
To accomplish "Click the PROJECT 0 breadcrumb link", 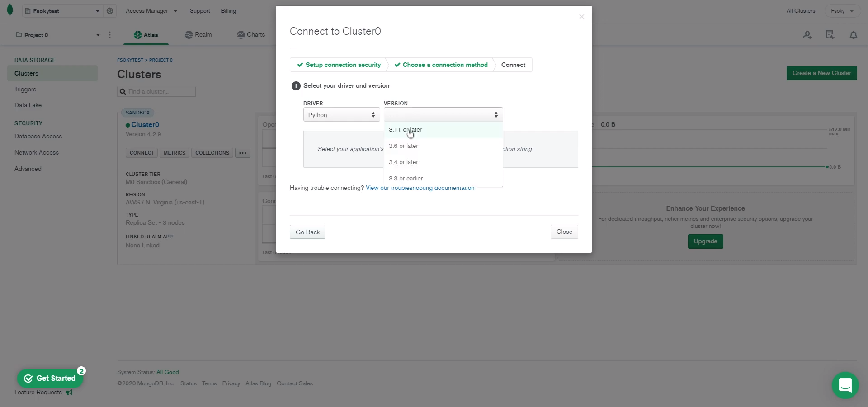I will tap(161, 60).
